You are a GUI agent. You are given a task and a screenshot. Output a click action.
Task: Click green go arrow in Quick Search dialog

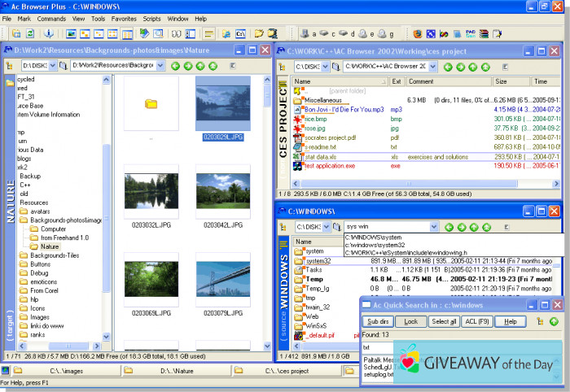[x=554, y=321]
